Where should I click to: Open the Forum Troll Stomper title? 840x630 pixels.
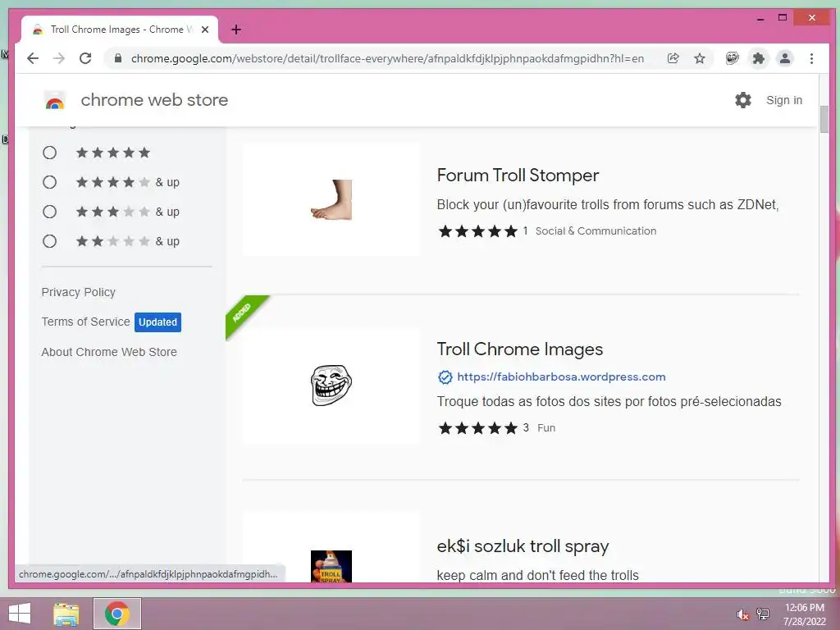coord(518,176)
